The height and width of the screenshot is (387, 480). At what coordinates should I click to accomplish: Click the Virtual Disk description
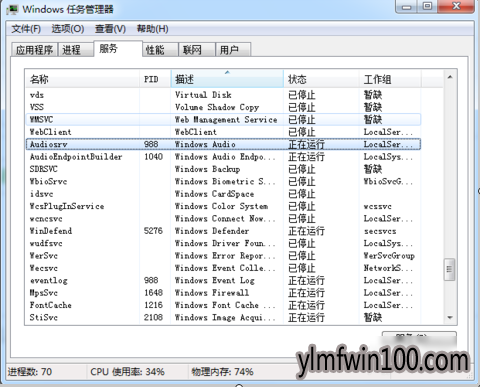pos(203,95)
